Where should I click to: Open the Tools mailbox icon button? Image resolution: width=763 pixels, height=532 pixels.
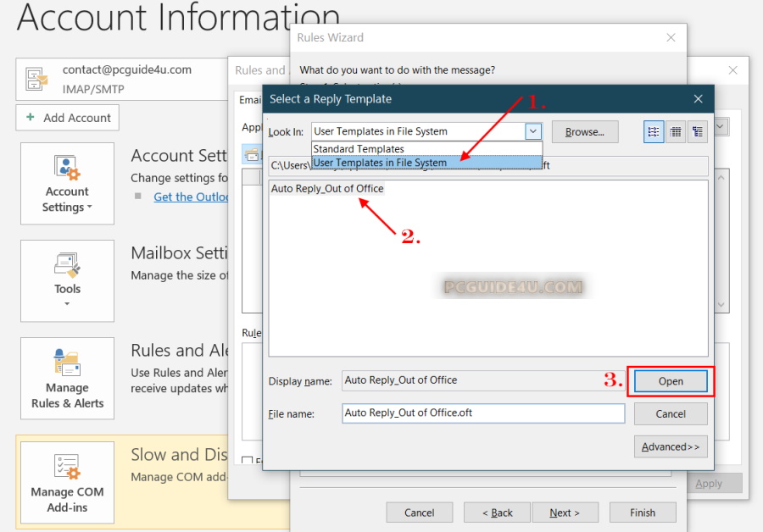(67, 280)
